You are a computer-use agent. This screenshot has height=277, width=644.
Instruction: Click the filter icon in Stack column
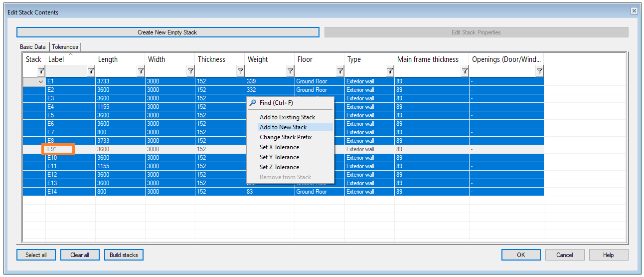coord(41,71)
